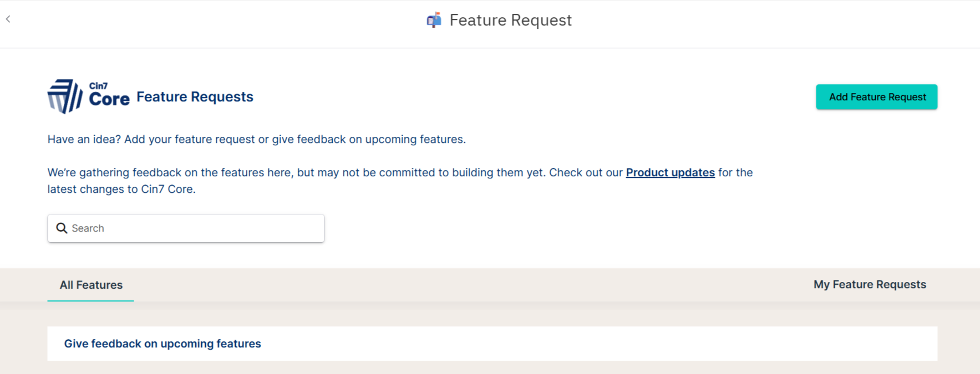Switch to the My Feature Requests tab
The height and width of the screenshot is (374, 980).
point(870,284)
